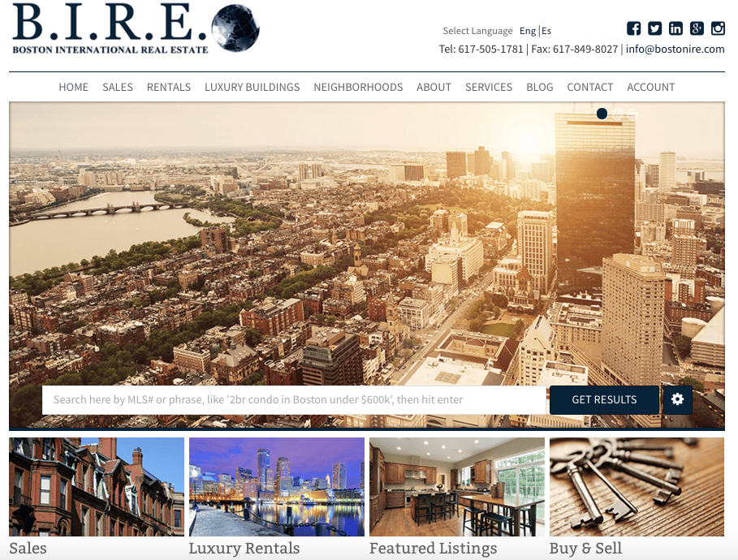Image resolution: width=738 pixels, height=560 pixels.
Task: Open the Luxury Rentals skyline thumbnail
Action: (277, 487)
